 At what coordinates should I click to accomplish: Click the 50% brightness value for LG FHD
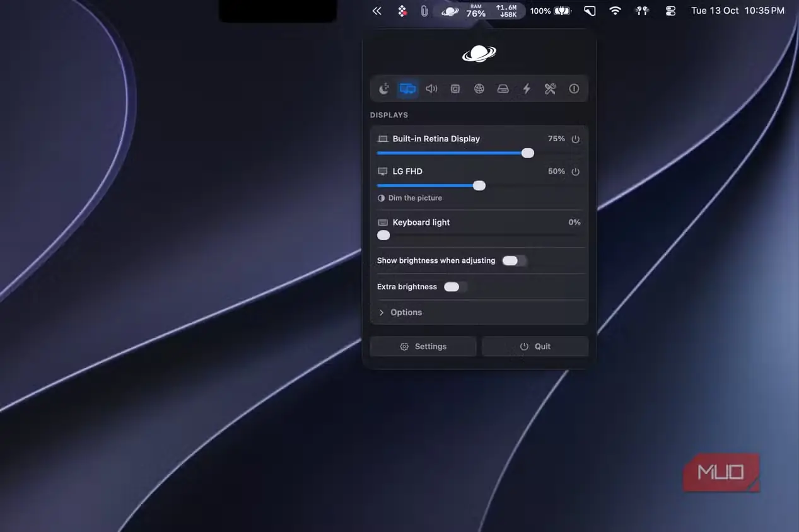point(556,171)
